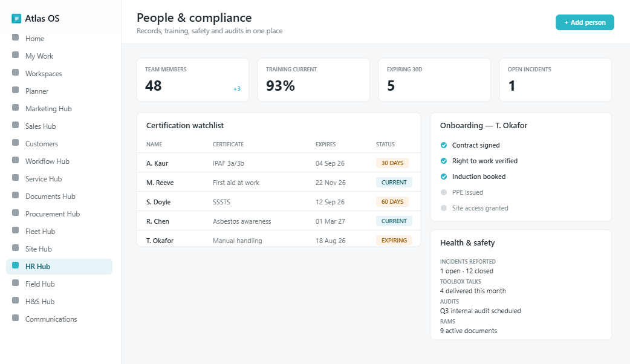Open the Team Members stat card
This screenshot has height=364, width=630.
click(x=193, y=80)
